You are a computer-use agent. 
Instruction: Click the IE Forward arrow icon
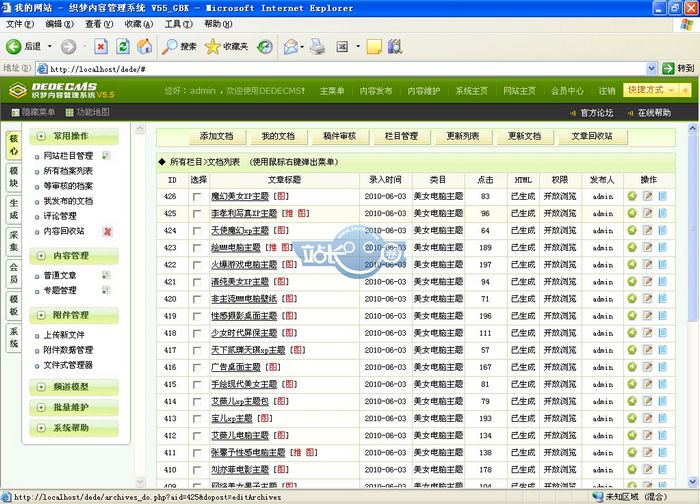[x=68, y=46]
